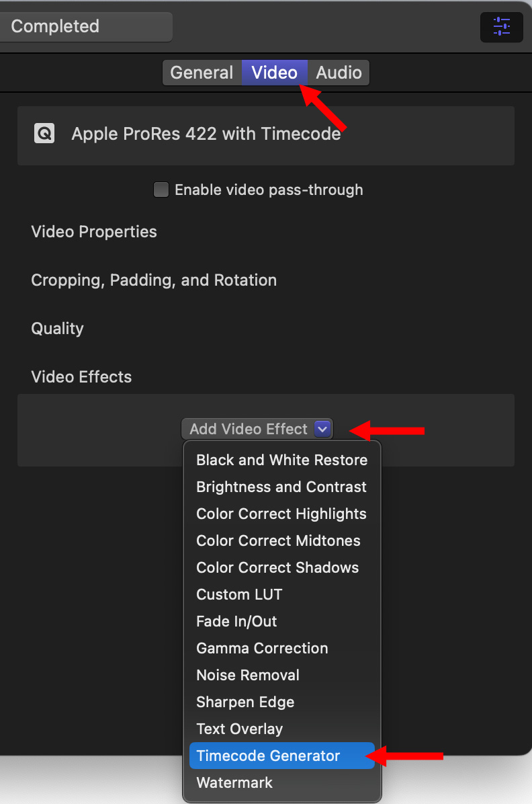Choose Watermark from the effects menu

(234, 782)
